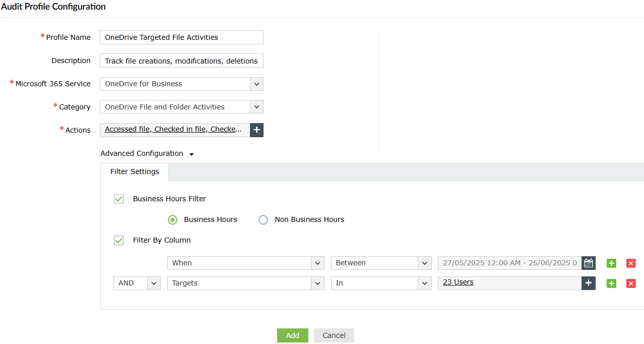Click green add icon on When filter row
This screenshot has width=644, height=344.
tap(611, 263)
